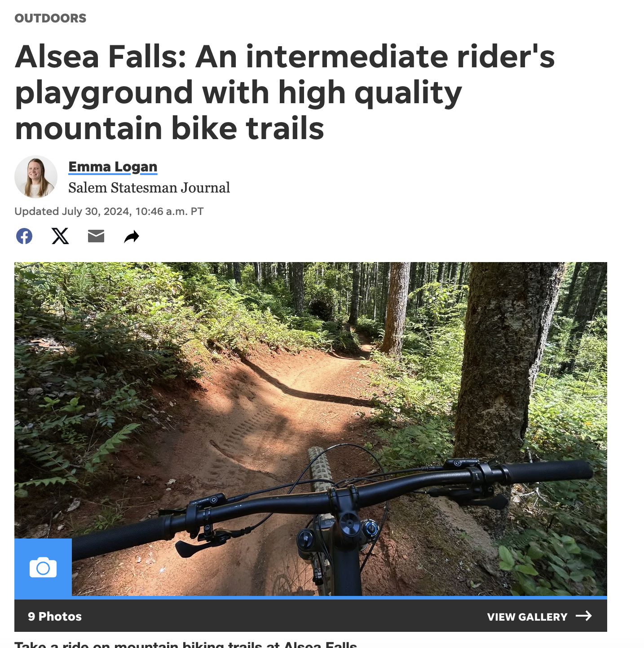Click the mountain bike trail photo

(x=311, y=429)
